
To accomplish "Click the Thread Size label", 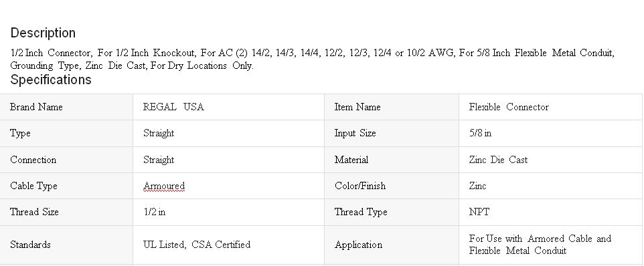I will point(35,212).
